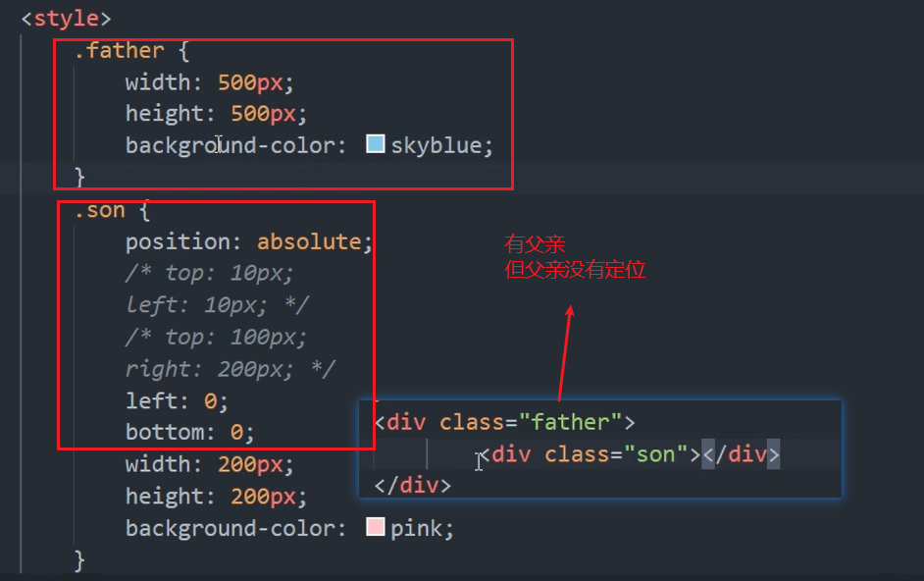
Task: Click the son class name in HTML
Action: (655, 454)
